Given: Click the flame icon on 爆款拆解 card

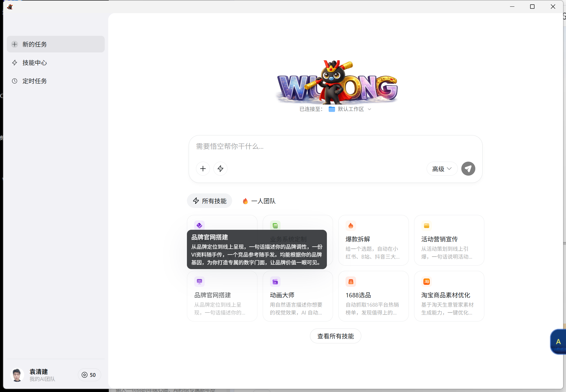Looking at the screenshot, I should coord(351,225).
